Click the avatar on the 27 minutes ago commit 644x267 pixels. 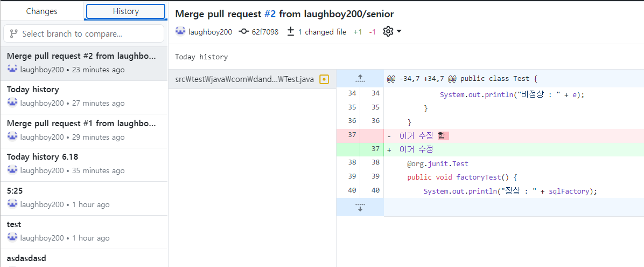(x=12, y=103)
